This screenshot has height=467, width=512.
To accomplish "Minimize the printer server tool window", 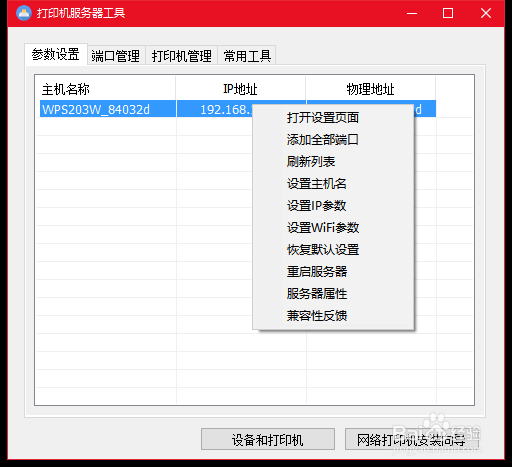I will tap(412, 13).
